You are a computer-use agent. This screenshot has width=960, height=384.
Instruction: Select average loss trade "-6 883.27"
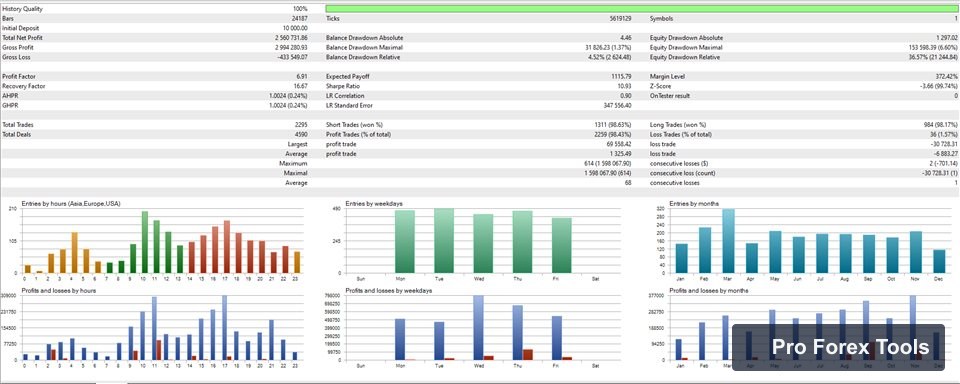pos(945,154)
